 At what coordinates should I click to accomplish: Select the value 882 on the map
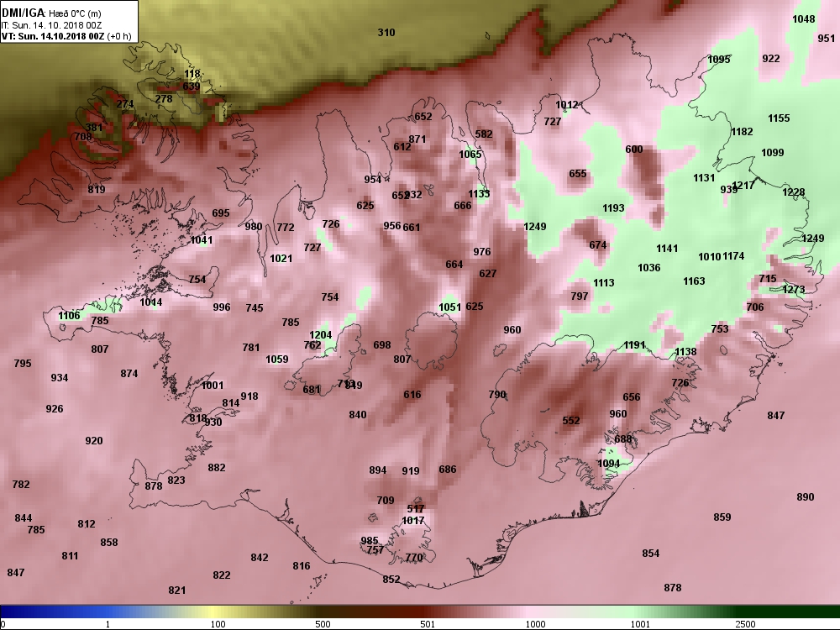[x=217, y=468]
